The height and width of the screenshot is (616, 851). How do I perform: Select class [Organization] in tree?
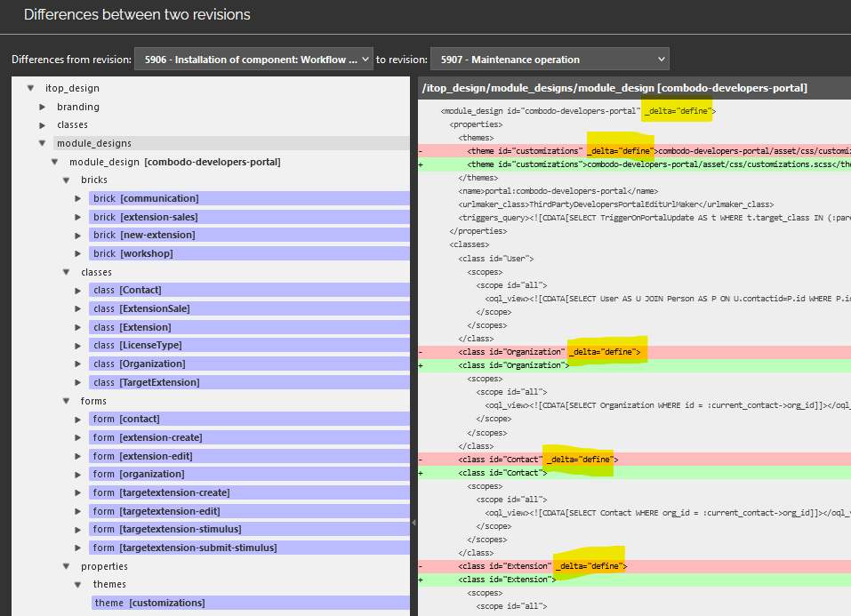click(140, 364)
